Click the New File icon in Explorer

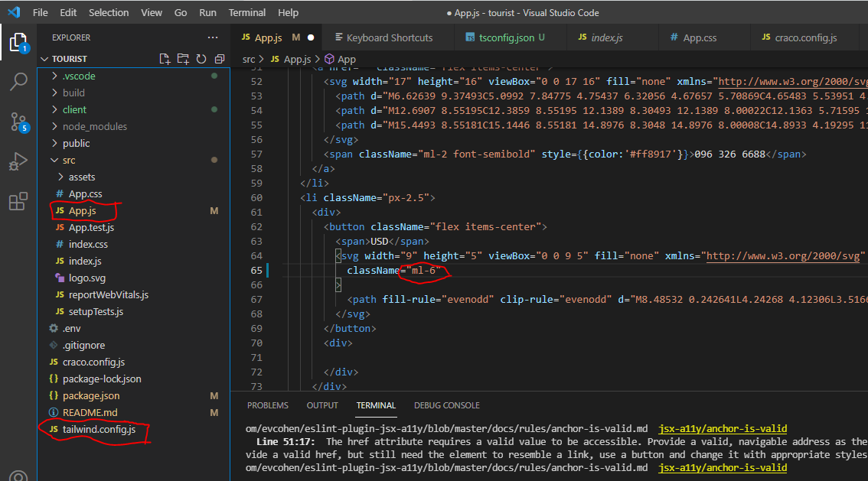coord(164,59)
